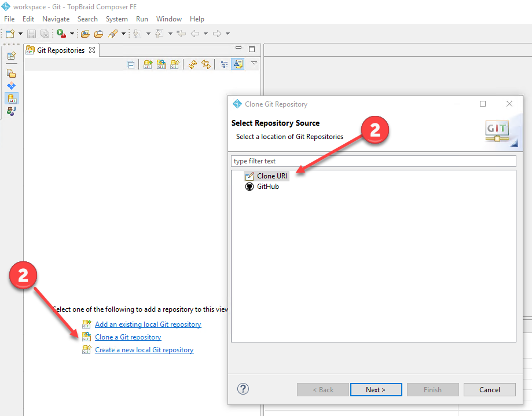The height and width of the screenshot is (416, 532).
Task: Click the Next > button
Action: [376, 390]
